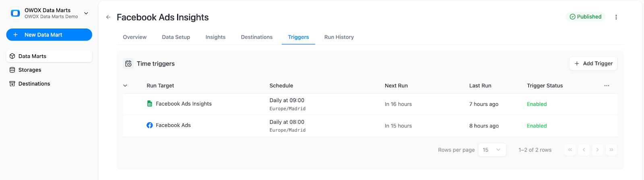
Task: Click the 1–2 of 2 rows text
Action: [x=535, y=150]
